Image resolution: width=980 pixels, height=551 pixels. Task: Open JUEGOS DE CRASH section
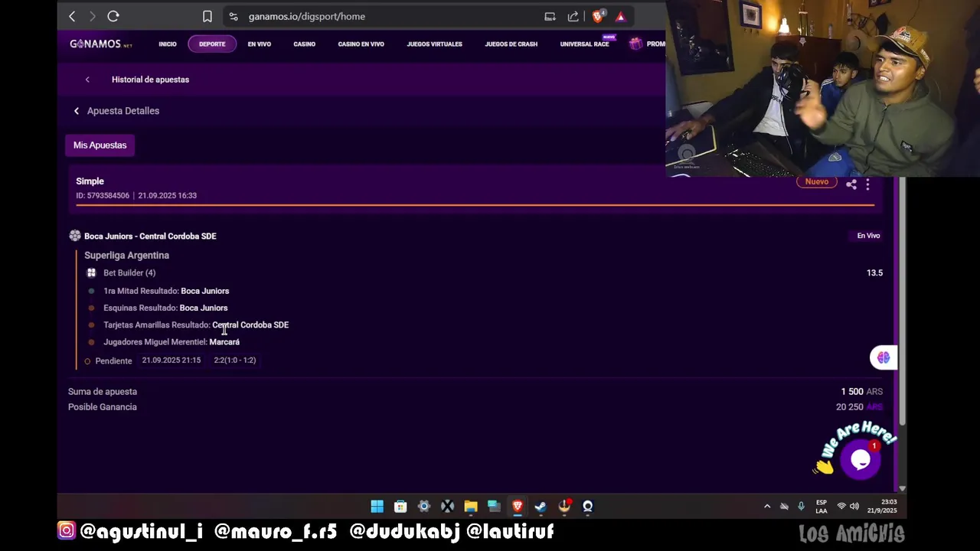tap(511, 44)
